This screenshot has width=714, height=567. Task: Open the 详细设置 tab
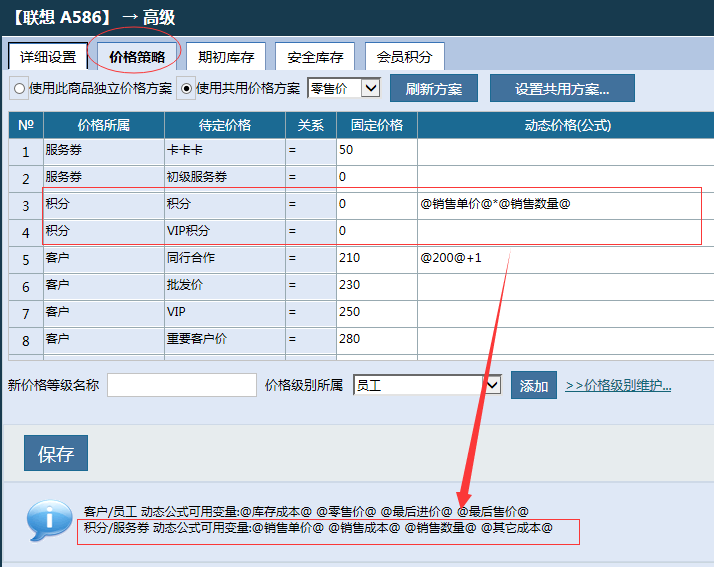(x=48, y=56)
